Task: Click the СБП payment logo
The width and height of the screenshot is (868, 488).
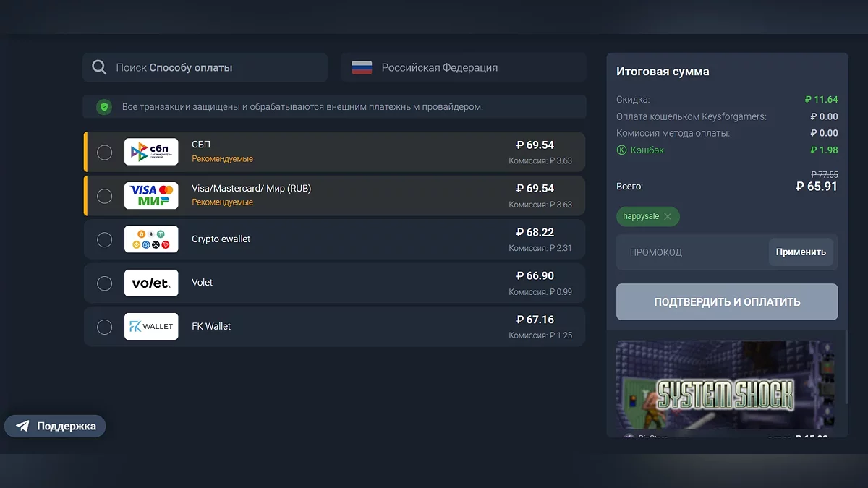Action: [151, 152]
